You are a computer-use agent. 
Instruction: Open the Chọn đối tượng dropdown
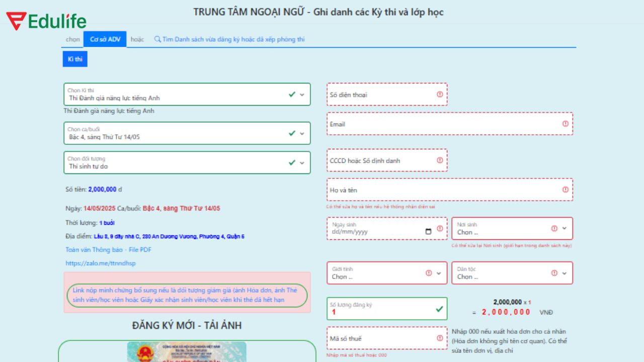click(x=301, y=162)
